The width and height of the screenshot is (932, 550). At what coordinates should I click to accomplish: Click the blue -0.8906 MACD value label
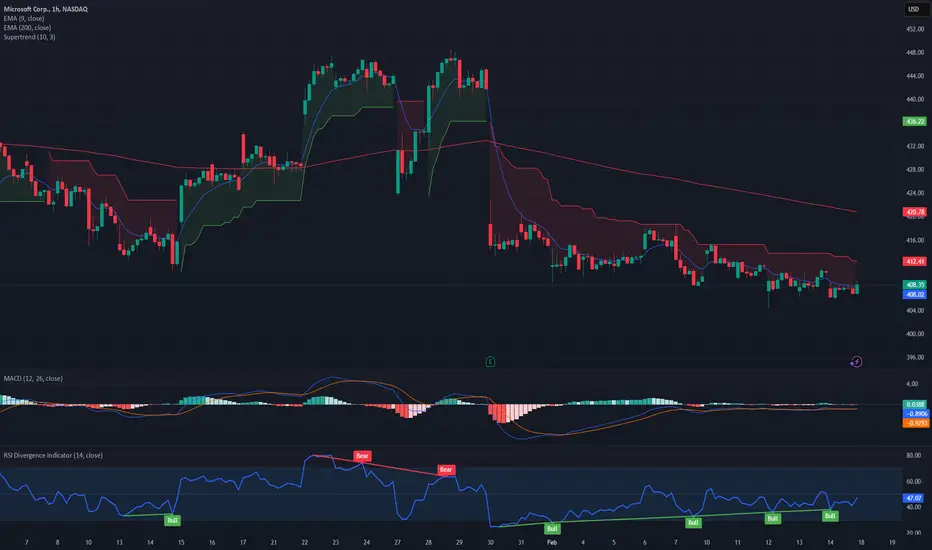click(915, 414)
